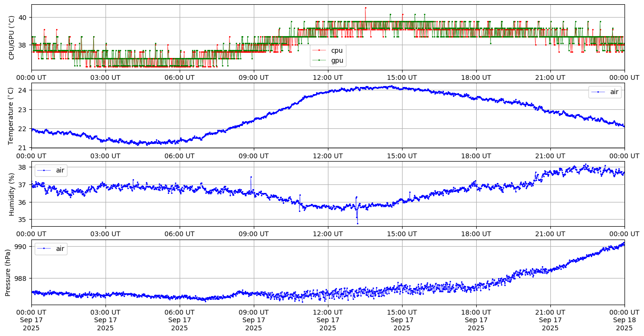Image resolution: width=644 pixels, height=336 pixels.
Task: Click the "40" tick on the CPU/GPU axis
Action: [23, 18]
